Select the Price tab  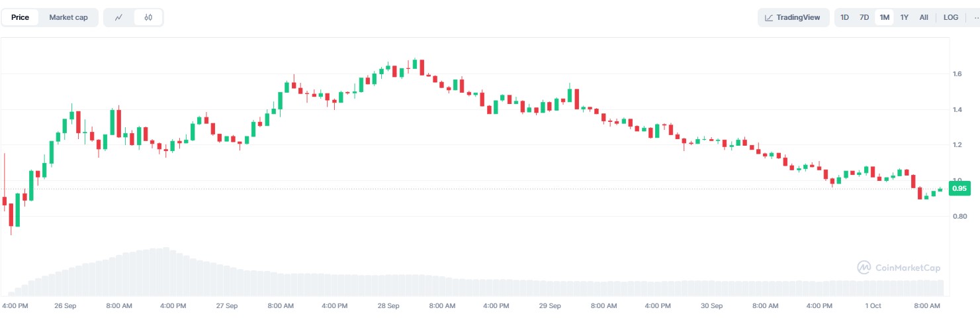pyautogui.click(x=20, y=18)
